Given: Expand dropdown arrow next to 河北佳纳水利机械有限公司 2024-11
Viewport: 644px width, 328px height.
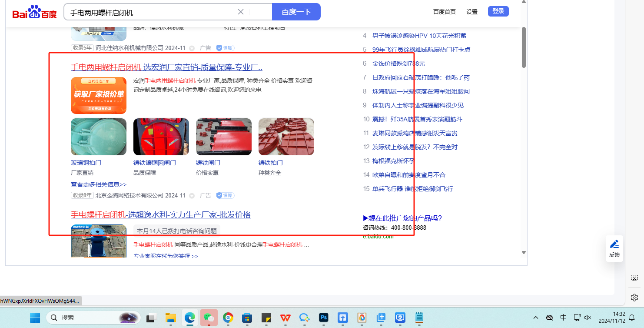Looking at the screenshot, I should tap(192, 48).
